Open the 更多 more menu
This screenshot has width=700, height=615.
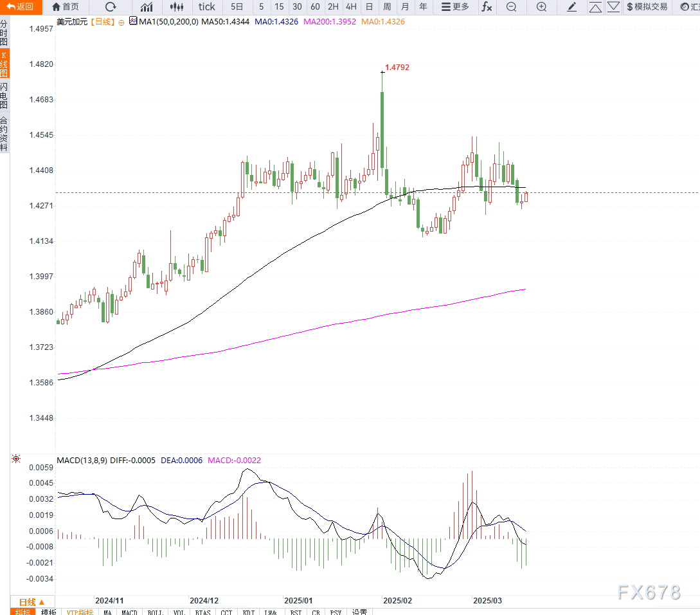coord(455,6)
